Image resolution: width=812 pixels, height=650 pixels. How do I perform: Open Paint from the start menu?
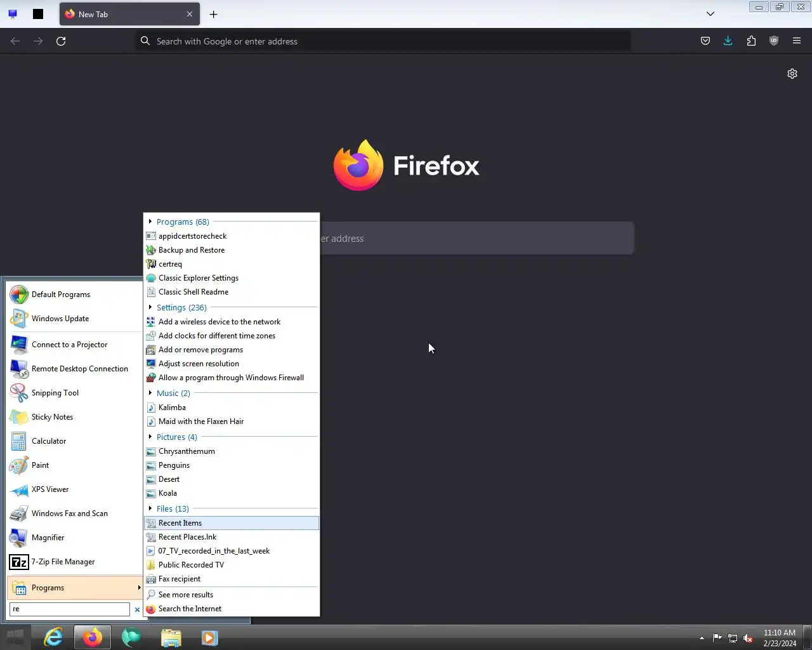[x=75, y=465]
